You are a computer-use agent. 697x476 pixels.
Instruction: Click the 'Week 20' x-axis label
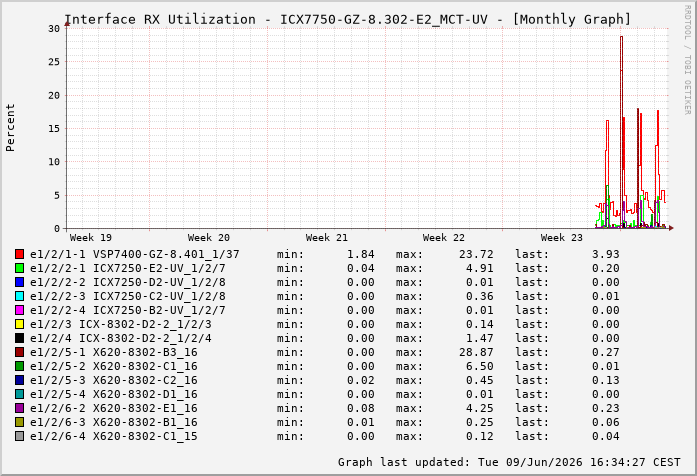(208, 238)
